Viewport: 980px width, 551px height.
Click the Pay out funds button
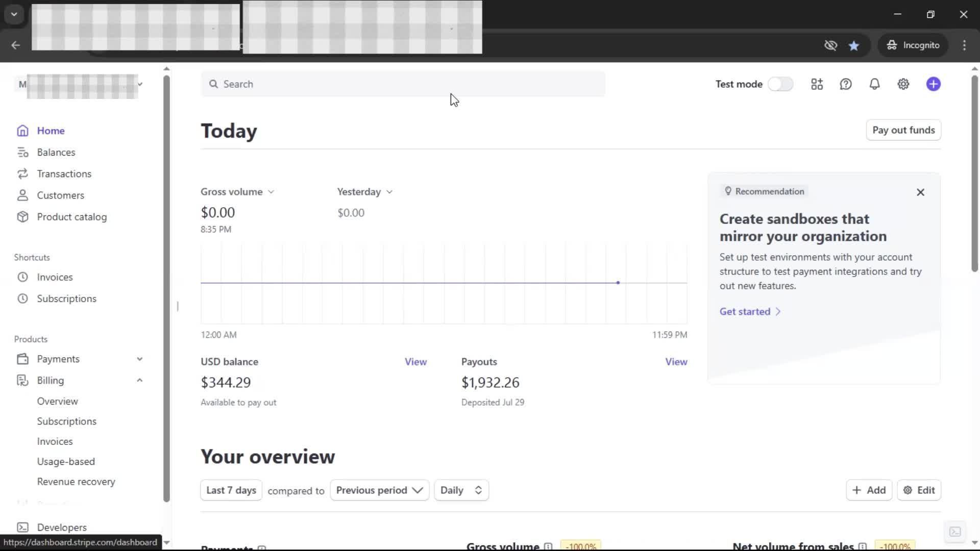903,130
